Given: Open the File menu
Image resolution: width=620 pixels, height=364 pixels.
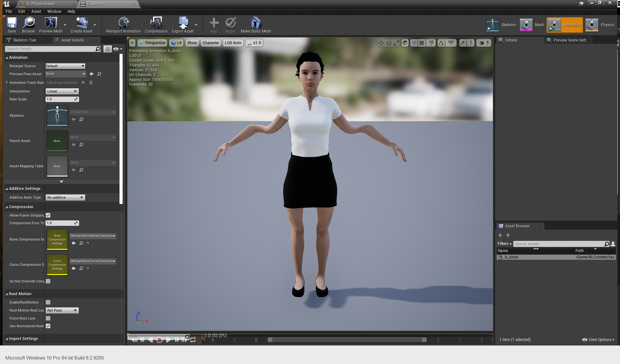Looking at the screenshot, I should pyautogui.click(x=9, y=11).
